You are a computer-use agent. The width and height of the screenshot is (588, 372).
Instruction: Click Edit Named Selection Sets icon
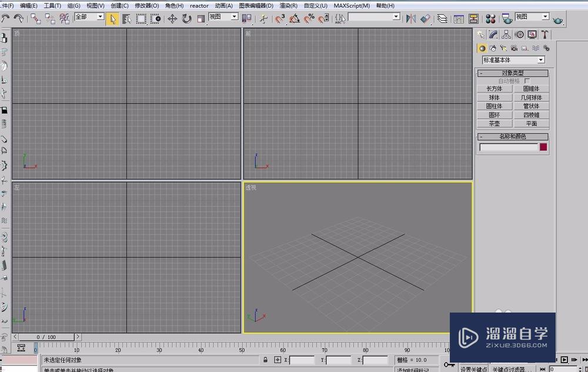[x=340, y=18]
